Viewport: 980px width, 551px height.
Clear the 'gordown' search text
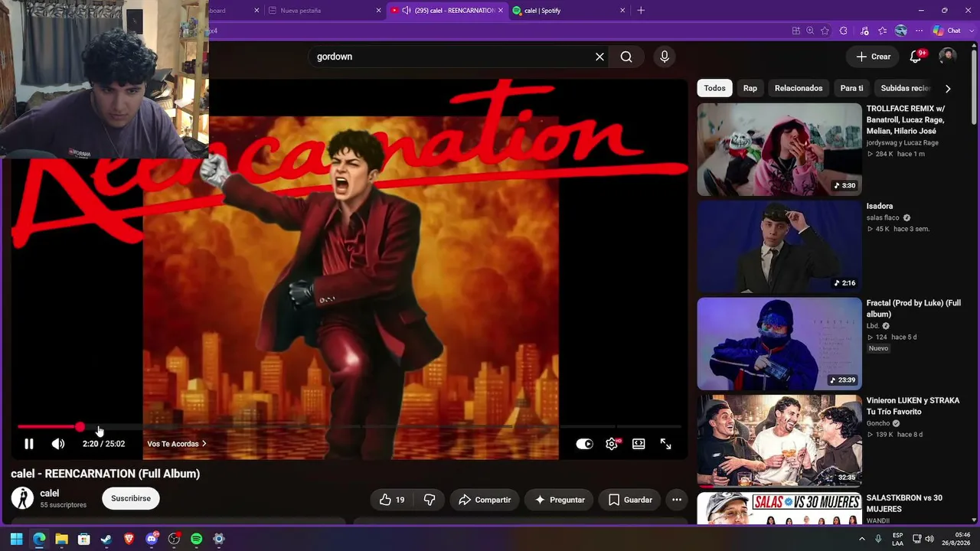pos(599,57)
